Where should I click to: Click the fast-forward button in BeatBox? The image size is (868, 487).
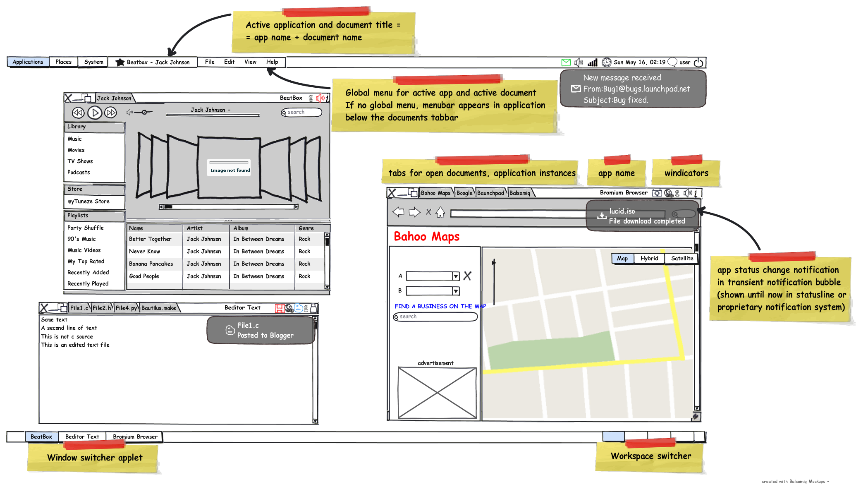pos(110,113)
